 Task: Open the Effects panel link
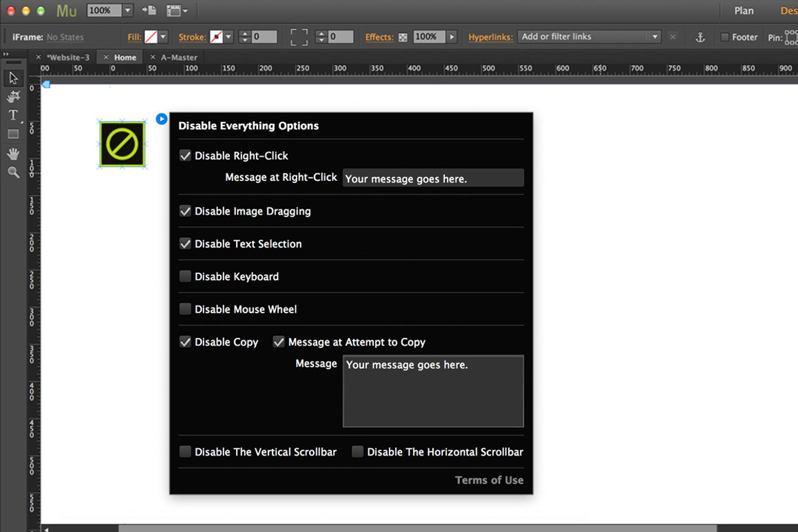tap(380, 37)
